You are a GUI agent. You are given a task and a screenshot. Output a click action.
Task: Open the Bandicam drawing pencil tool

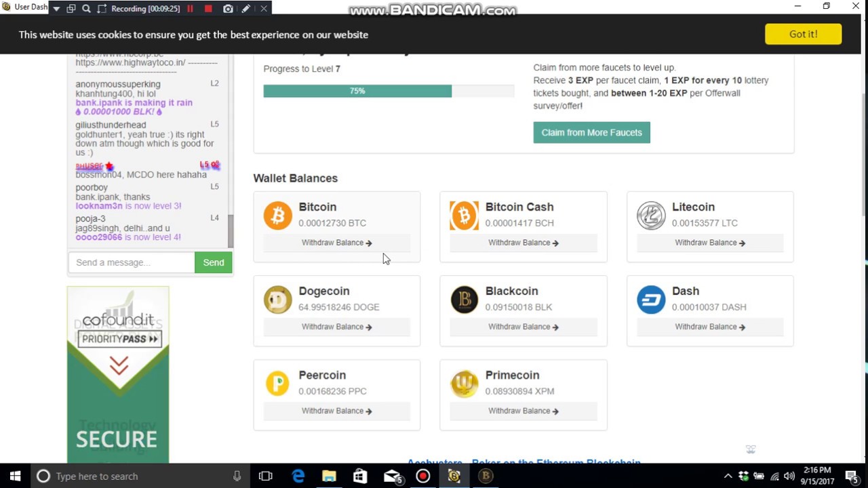tap(245, 9)
